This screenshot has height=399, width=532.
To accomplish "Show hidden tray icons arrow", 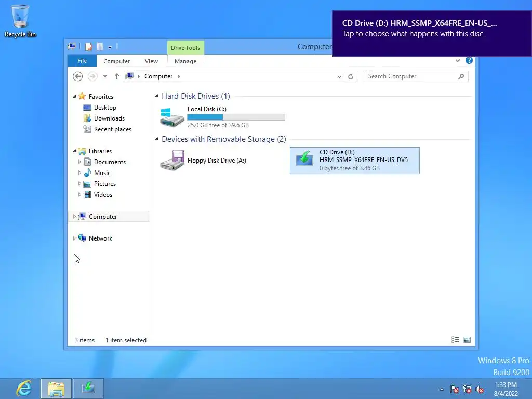I will point(442,389).
